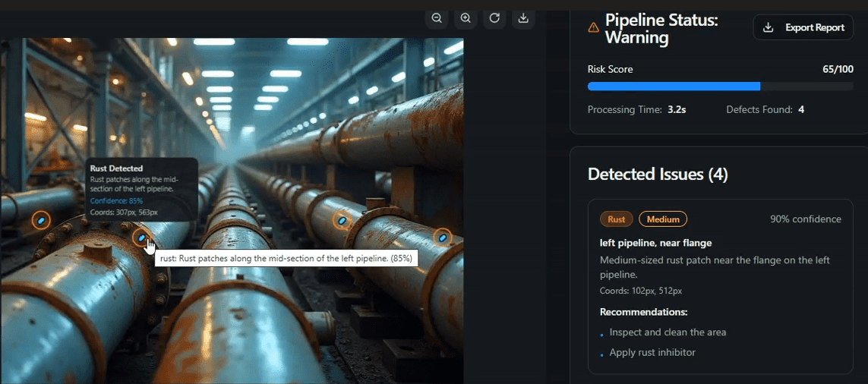
Task: Click the Medium severity badge
Action: pyautogui.click(x=663, y=219)
